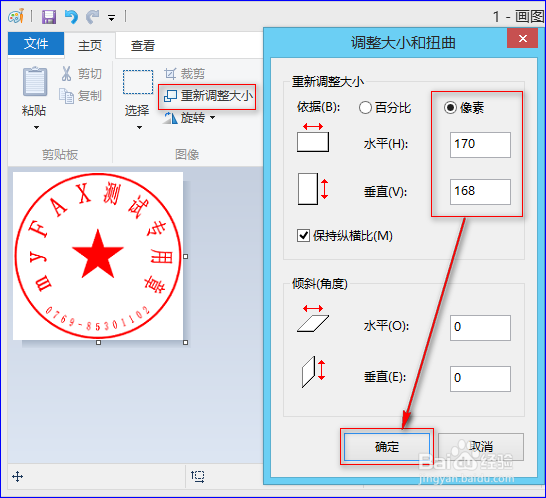Viewport: 546px width, 498px height.
Task: Click the redo arrow icon
Action: [x=93, y=17]
